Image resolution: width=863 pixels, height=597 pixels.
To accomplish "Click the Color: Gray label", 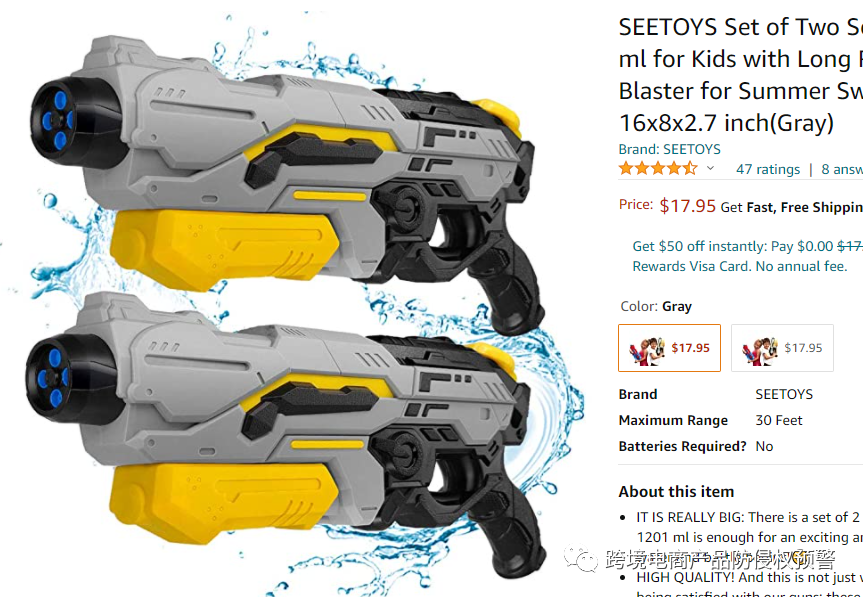I will click(655, 306).
